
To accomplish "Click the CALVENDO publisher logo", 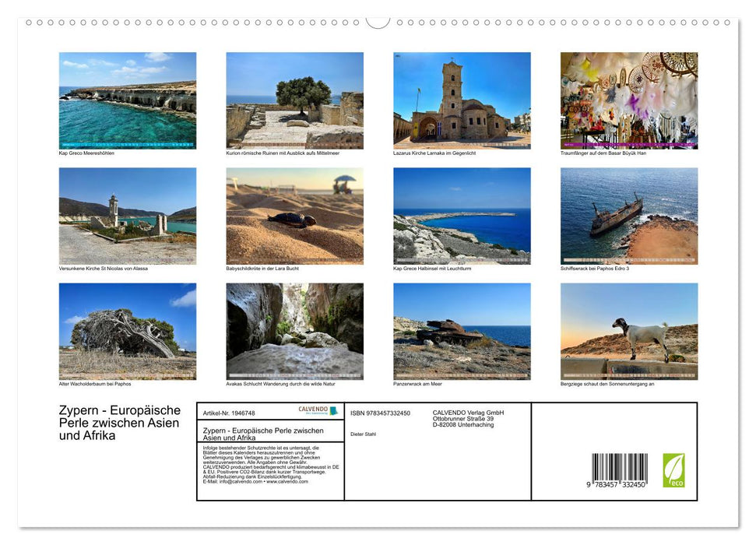I will click(312, 408).
